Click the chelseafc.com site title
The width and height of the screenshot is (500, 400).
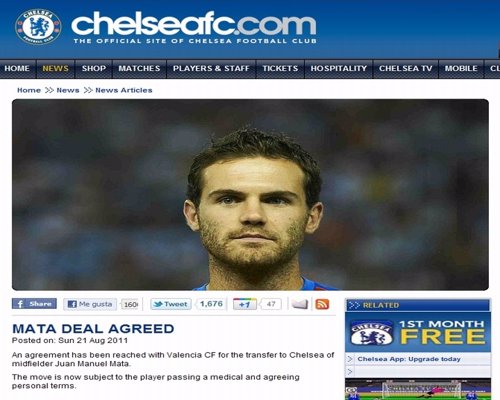[x=194, y=27]
